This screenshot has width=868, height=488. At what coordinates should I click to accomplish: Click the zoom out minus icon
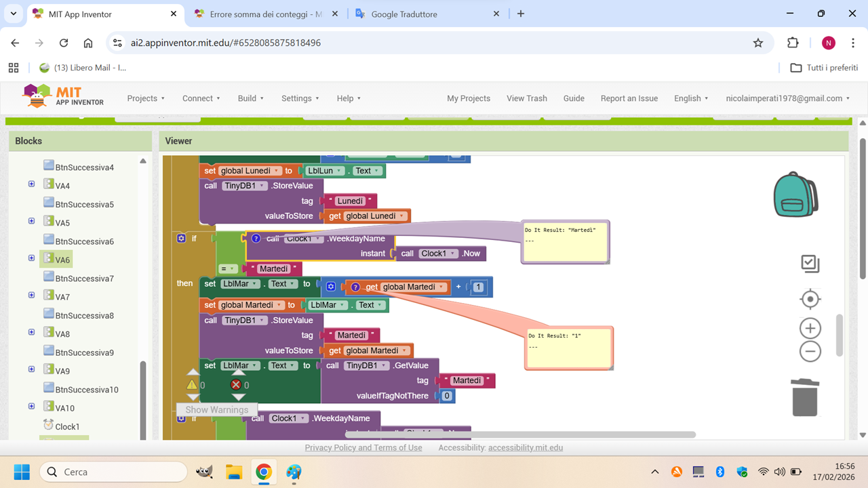[x=810, y=351]
